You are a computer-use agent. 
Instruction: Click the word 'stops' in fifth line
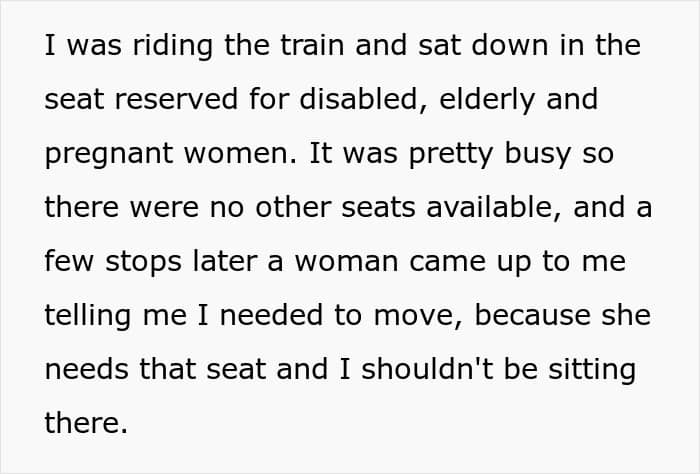pos(143,263)
